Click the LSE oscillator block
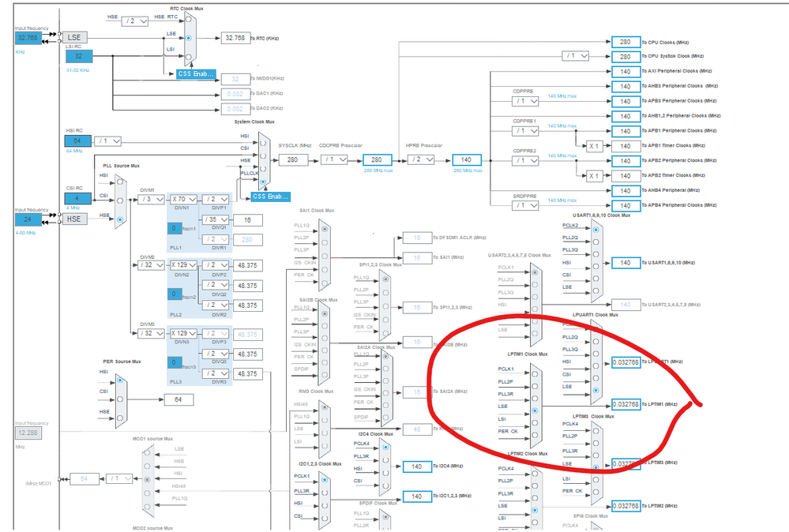This screenshot has width=789, height=532. [x=74, y=38]
